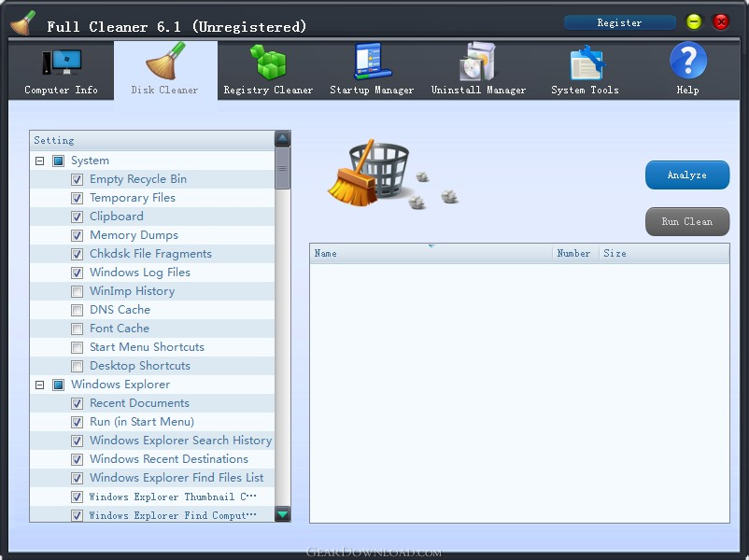Switch to Registry Cleaner tab label

268,91
